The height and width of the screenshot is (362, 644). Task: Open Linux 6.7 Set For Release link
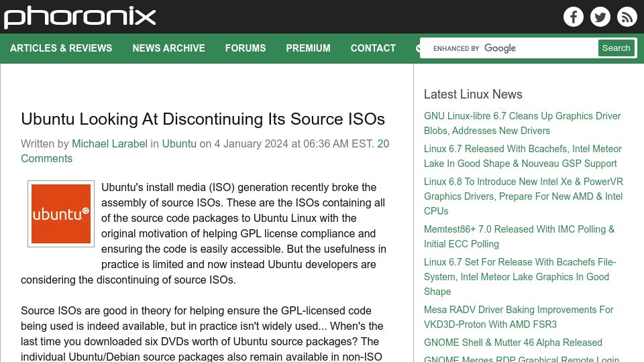[x=520, y=277]
